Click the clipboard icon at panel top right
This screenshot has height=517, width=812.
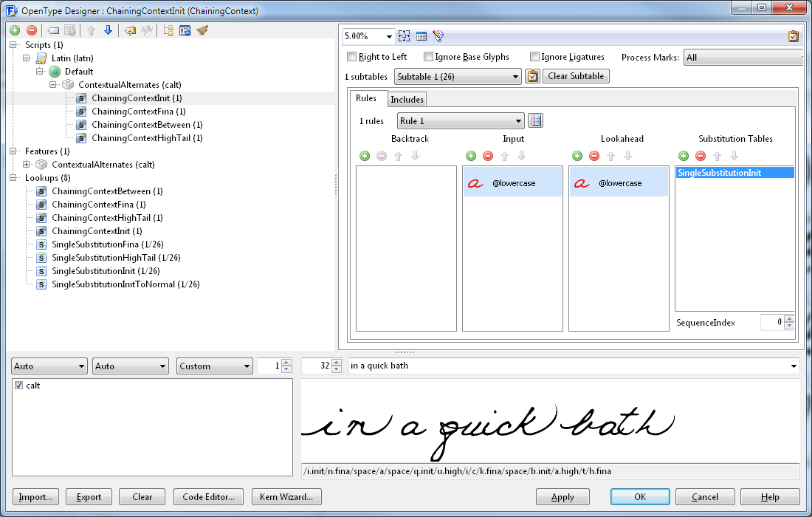pos(793,36)
